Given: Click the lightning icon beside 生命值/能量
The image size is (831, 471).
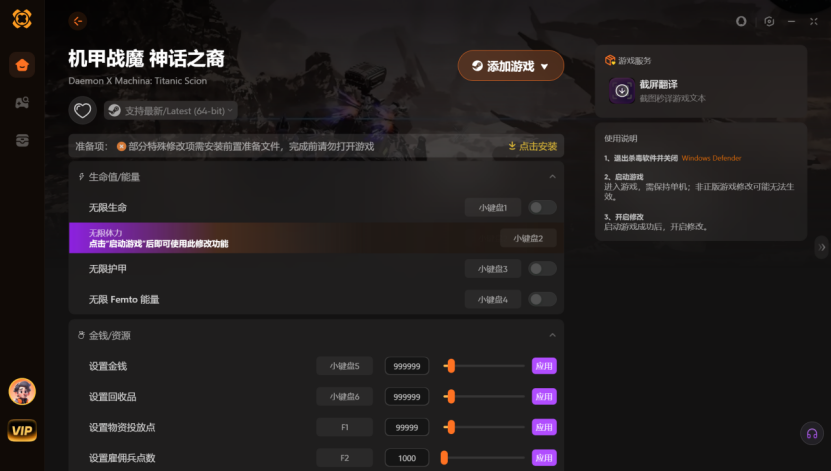Looking at the screenshot, I should pos(81,176).
